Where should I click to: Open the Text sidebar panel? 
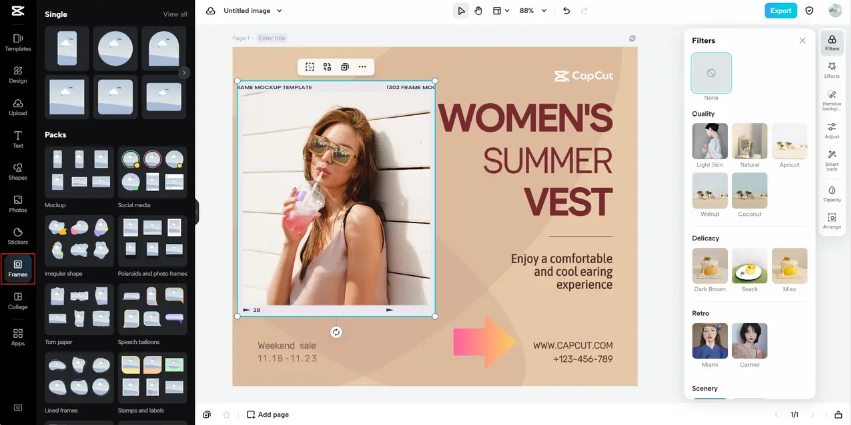18,139
